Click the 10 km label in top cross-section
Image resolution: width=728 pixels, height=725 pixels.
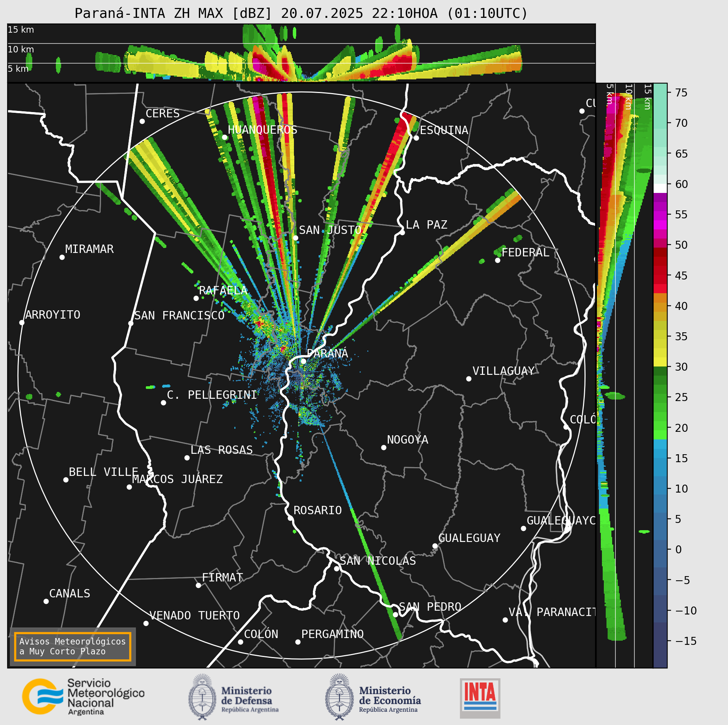(x=21, y=49)
